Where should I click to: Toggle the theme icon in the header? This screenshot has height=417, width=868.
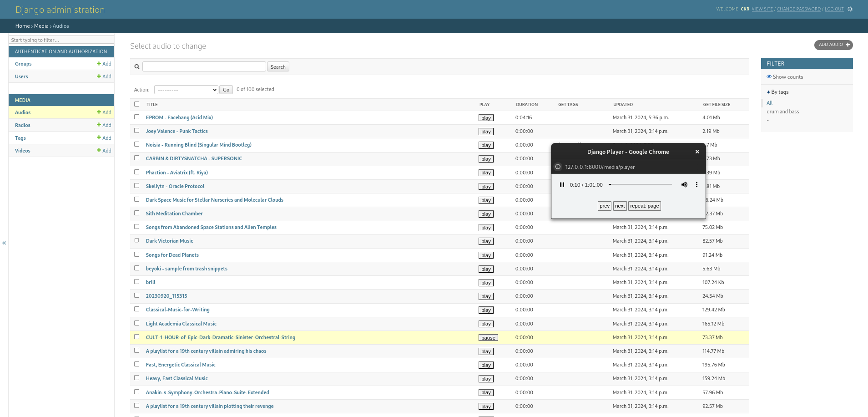click(x=850, y=9)
